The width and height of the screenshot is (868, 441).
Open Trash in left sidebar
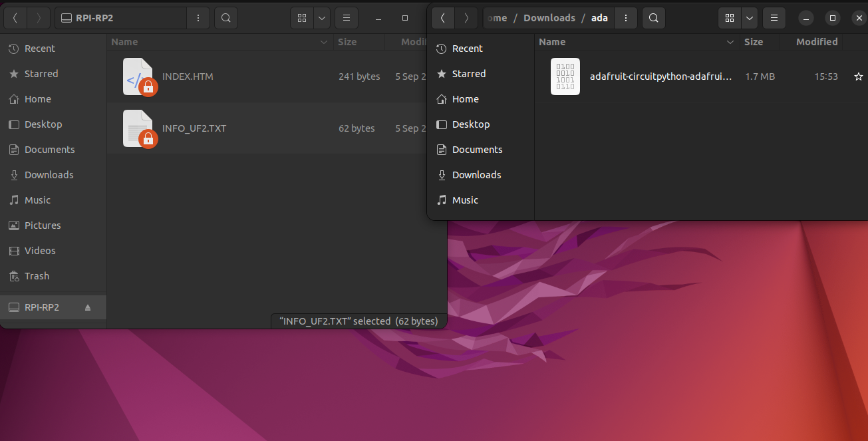tap(37, 276)
